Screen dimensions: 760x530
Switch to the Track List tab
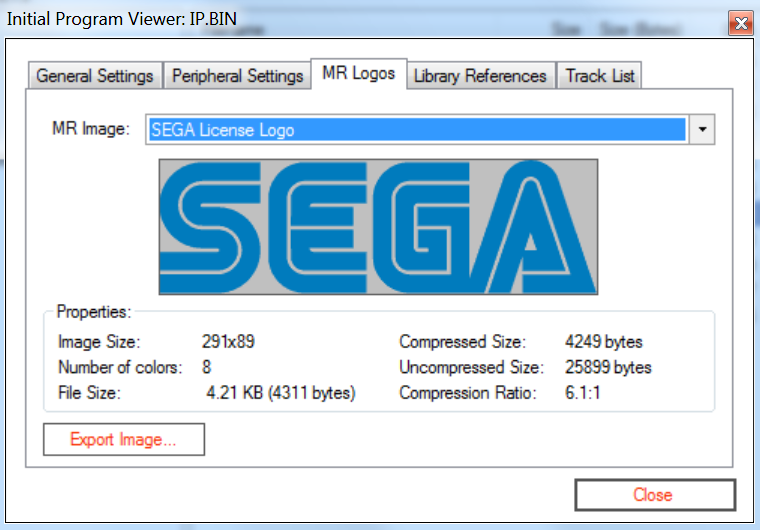[x=600, y=76]
